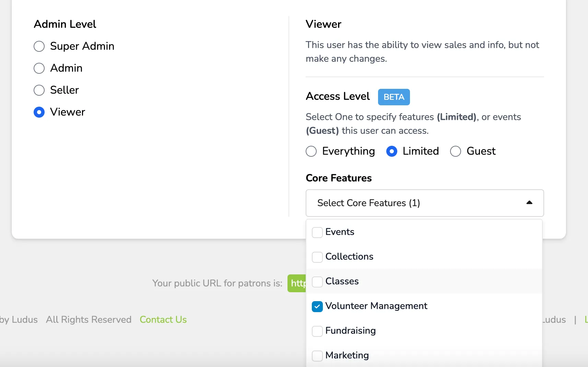Click the dropdown caret arrow icon
The height and width of the screenshot is (367, 588).
tap(529, 203)
